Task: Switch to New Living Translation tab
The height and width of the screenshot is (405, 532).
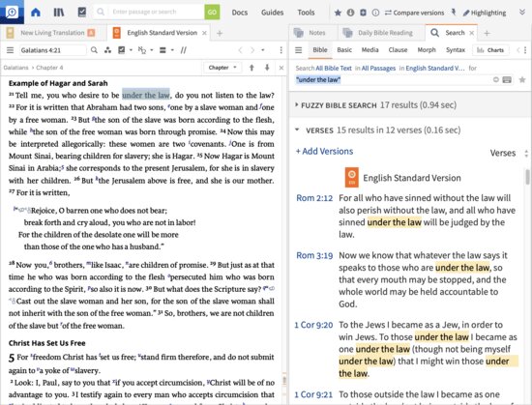Action: [x=52, y=33]
